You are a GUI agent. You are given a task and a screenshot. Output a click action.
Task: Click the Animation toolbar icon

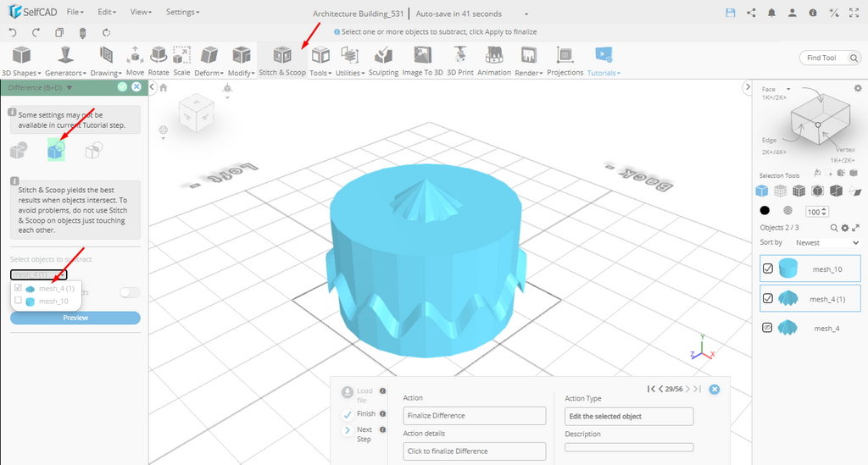coord(493,59)
